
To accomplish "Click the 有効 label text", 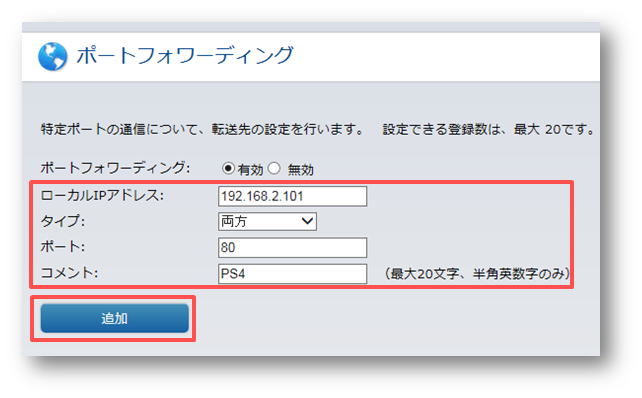I will [x=250, y=169].
